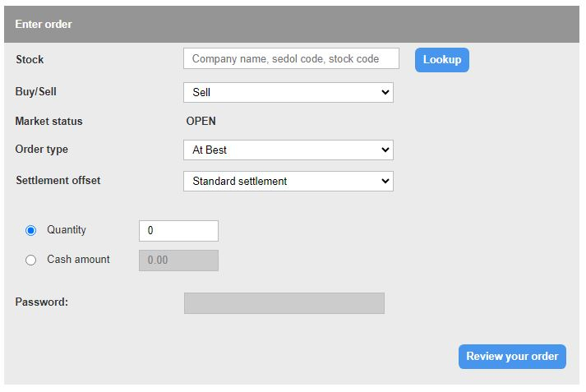The height and width of the screenshot is (392, 586).
Task: Open the Buy/Sell dropdown showing Sell
Action: 288,93
